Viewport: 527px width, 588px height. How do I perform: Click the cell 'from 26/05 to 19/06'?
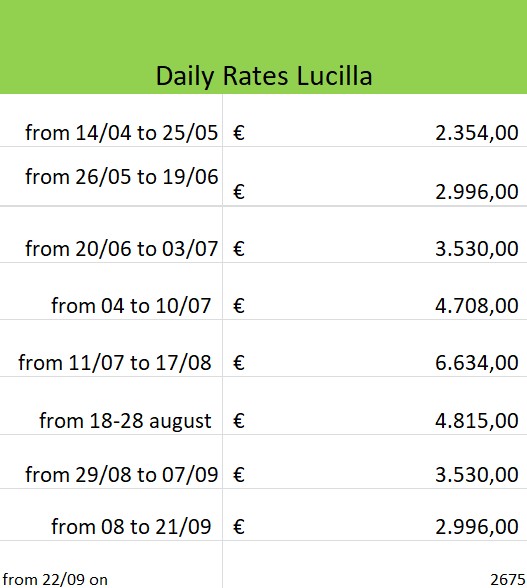pos(111,176)
